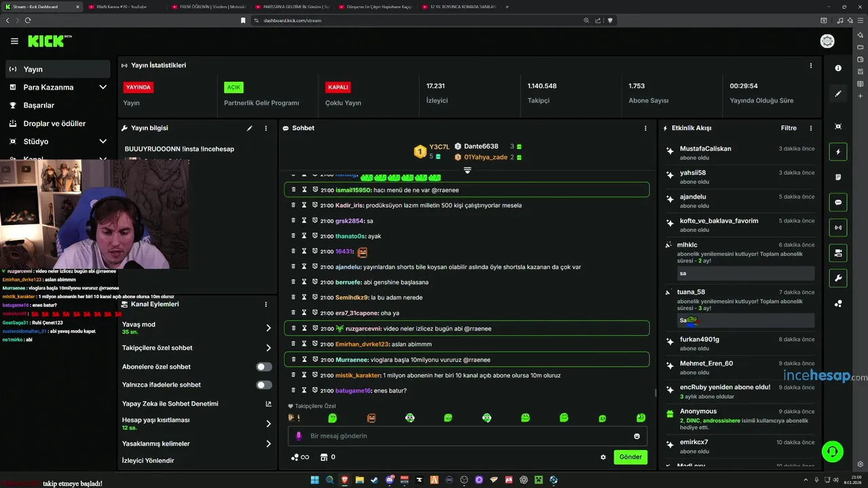This screenshot has height=488, width=868.
Task: Ban berruefe with shield icon
Action: coord(315,282)
